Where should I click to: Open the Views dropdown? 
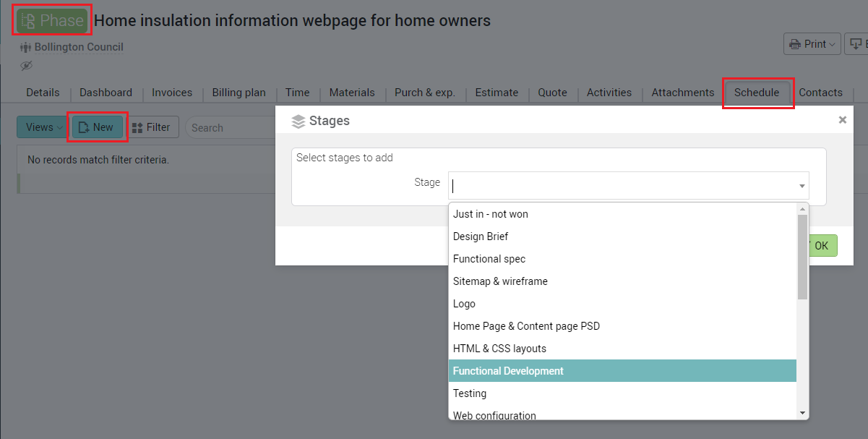click(x=43, y=127)
